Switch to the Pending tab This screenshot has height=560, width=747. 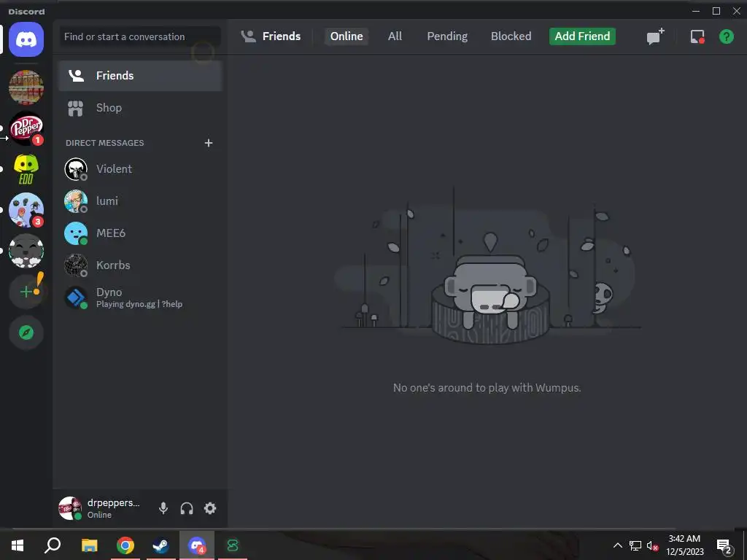[x=447, y=36]
